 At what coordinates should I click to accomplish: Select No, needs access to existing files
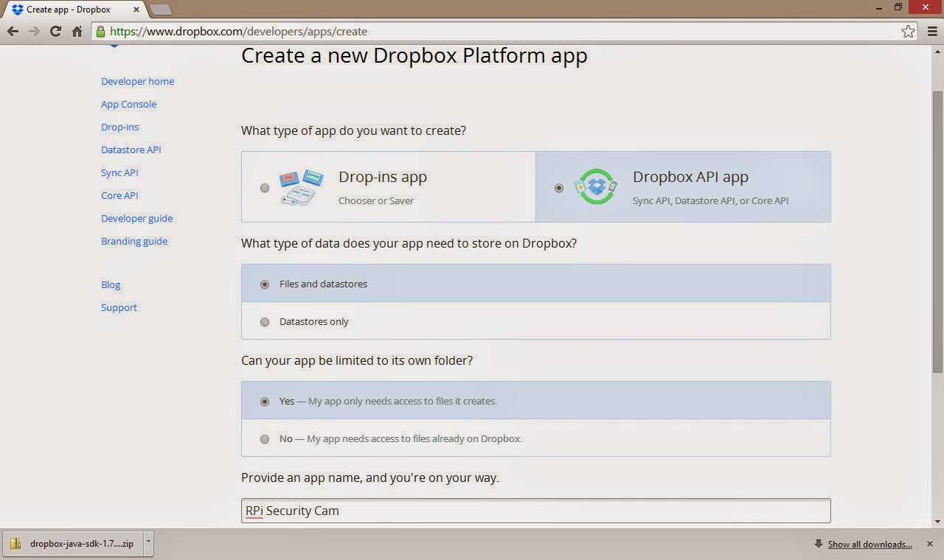tap(535, 438)
